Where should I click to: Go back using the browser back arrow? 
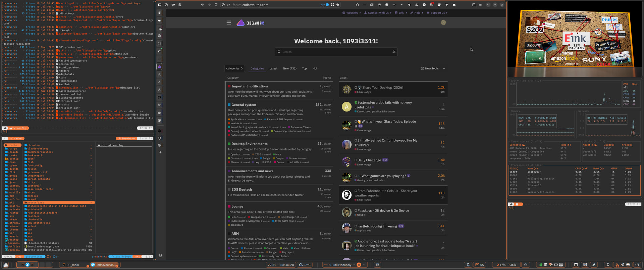tap(202, 5)
